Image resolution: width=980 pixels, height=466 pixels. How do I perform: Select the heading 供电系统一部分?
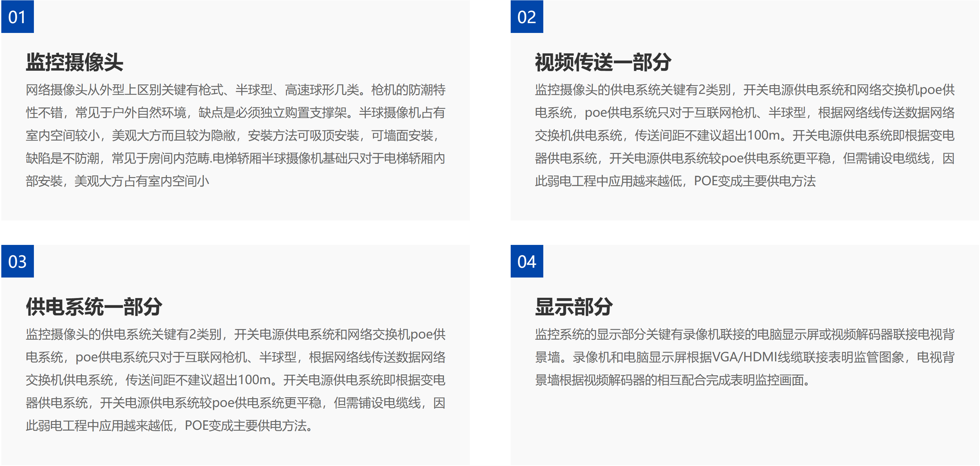pyautogui.click(x=94, y=307)
